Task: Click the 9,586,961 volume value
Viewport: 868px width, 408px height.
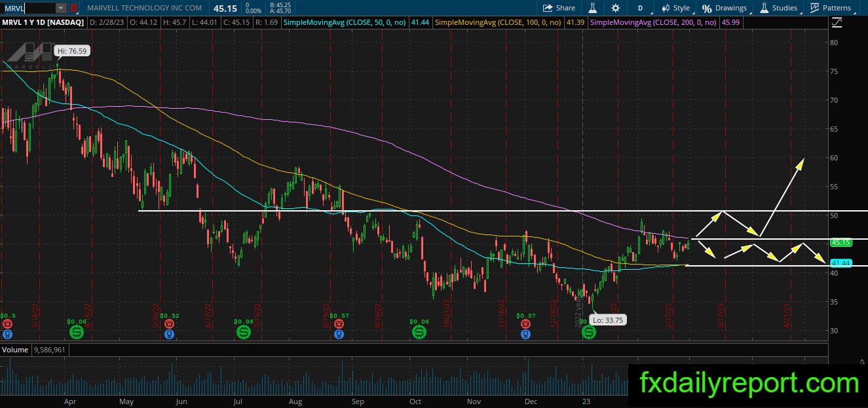Action: 50,350
